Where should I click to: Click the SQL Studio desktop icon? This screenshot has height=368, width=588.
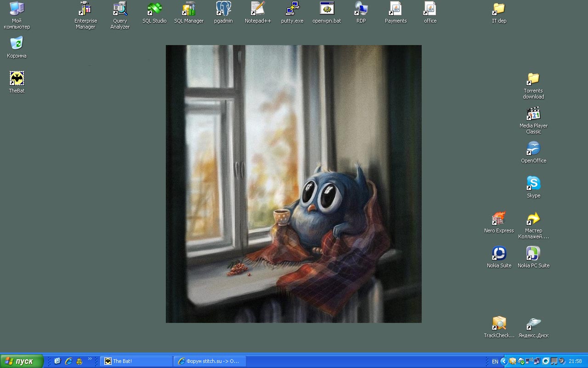(x=154, y=12)
